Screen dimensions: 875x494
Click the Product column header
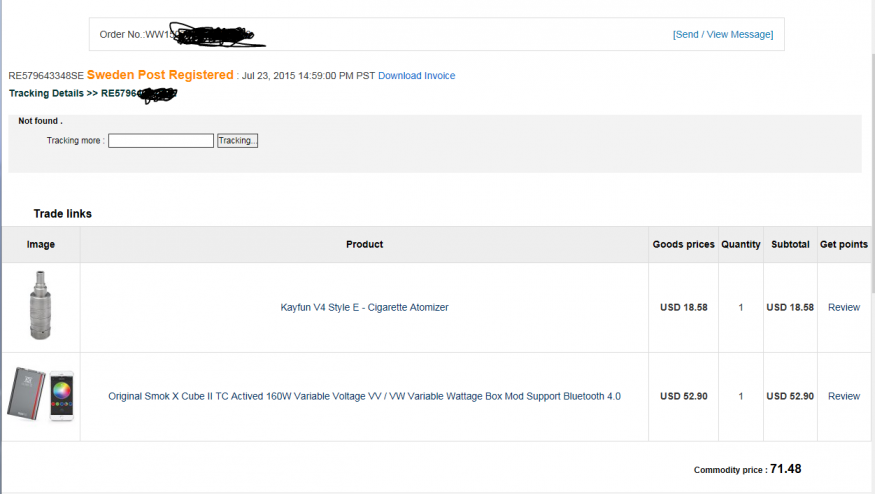364,244
